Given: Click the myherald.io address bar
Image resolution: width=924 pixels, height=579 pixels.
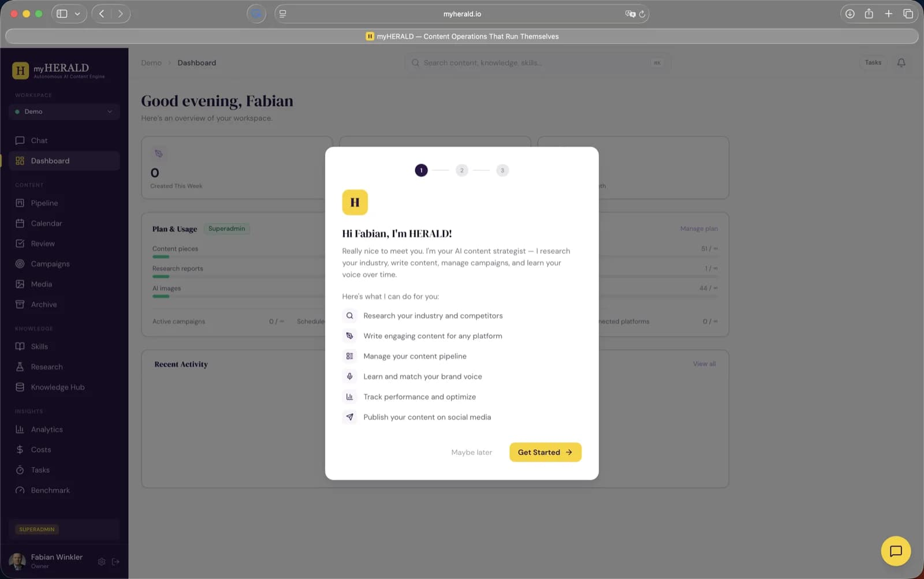Looking at the screenshot, I should pyautogui.click(x=461, y=14).
